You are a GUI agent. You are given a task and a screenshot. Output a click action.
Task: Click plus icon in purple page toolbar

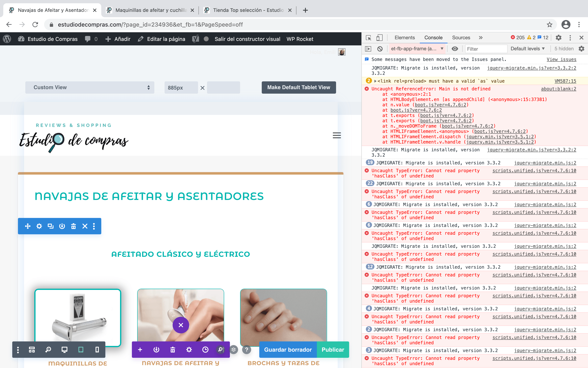pyautogui.click(x=140, y=350)
